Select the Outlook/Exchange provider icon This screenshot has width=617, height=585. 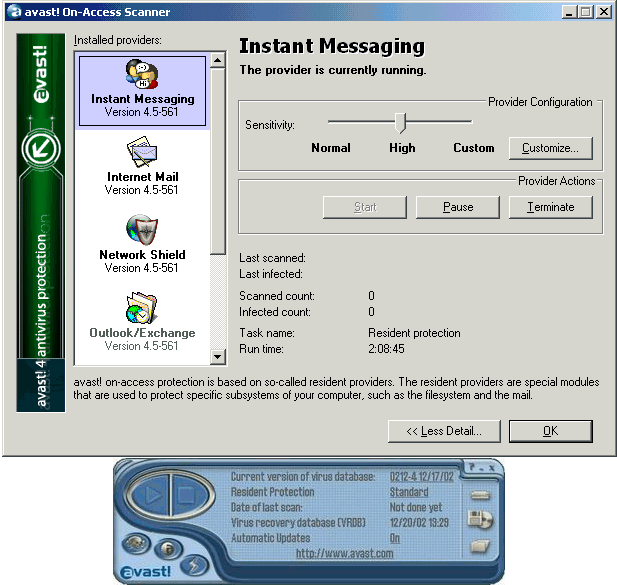click(x=142, y=308)
